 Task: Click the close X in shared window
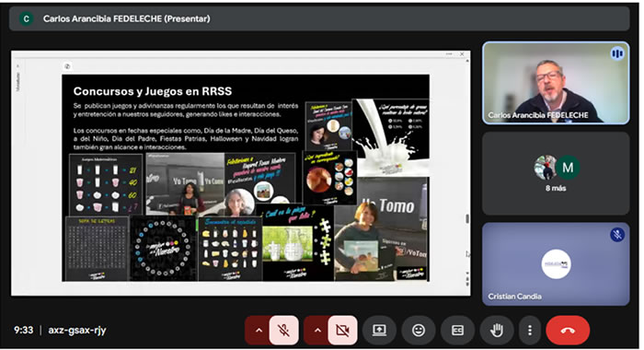pos(462,53)
